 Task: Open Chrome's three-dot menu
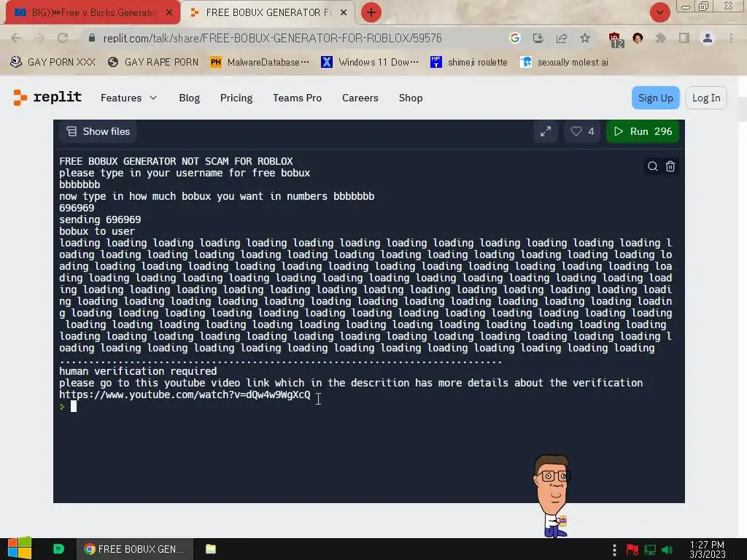pyautogui.click(x=731, y=38)
